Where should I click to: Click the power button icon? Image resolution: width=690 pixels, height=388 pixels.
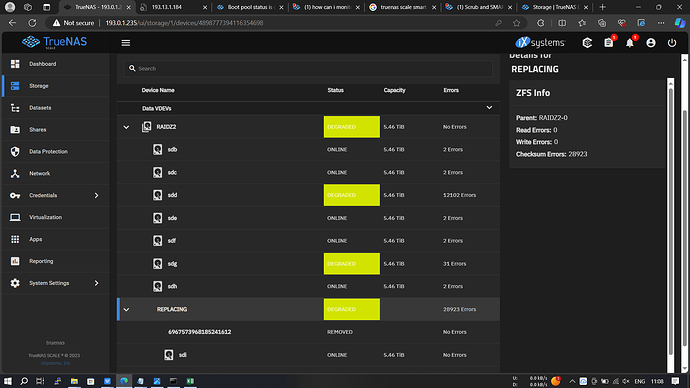click(672, 43)
